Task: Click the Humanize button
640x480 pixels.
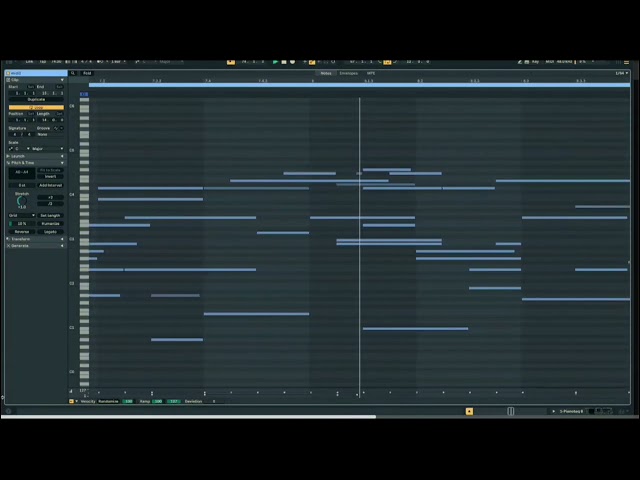Action: (50, 224)
